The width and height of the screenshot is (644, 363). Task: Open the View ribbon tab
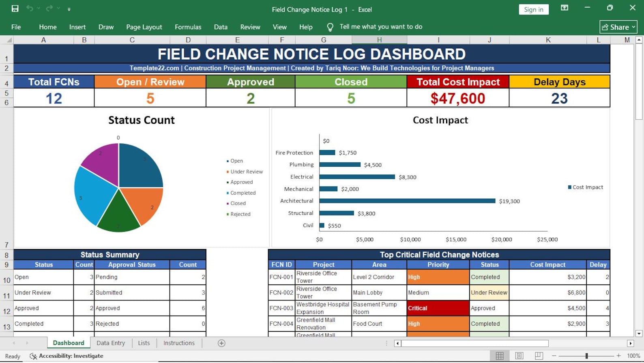[x=279, y=27]
